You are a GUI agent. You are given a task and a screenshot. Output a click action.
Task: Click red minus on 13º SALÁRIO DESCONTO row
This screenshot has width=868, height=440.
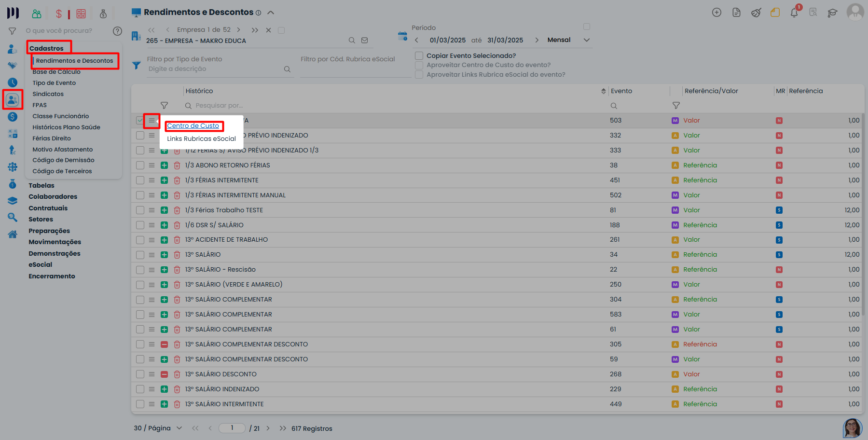[x=164, y=374]
